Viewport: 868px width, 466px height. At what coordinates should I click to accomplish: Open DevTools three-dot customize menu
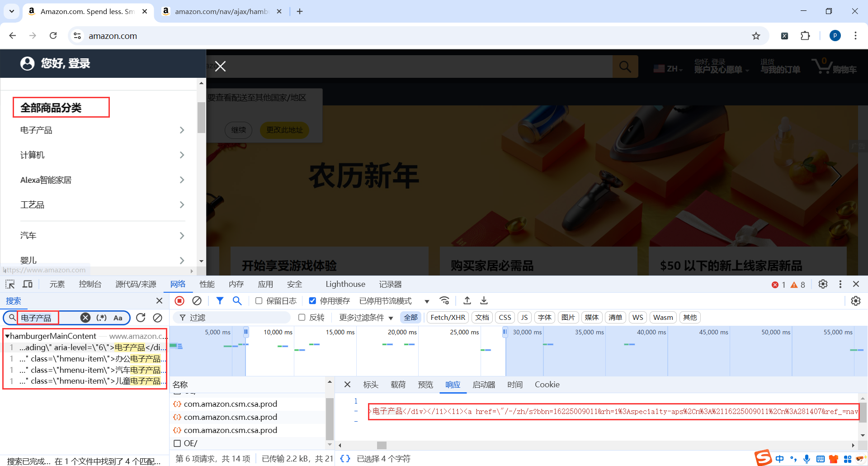[840, 284]
